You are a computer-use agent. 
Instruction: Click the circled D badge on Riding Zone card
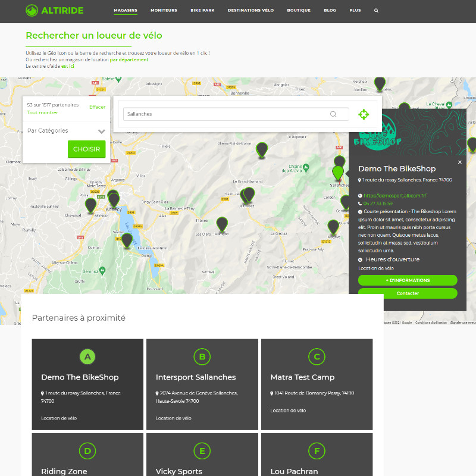coord(87,451)
